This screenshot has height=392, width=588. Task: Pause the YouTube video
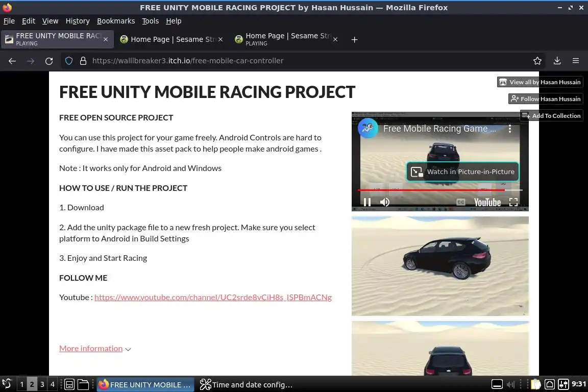(x=367, y=202)
